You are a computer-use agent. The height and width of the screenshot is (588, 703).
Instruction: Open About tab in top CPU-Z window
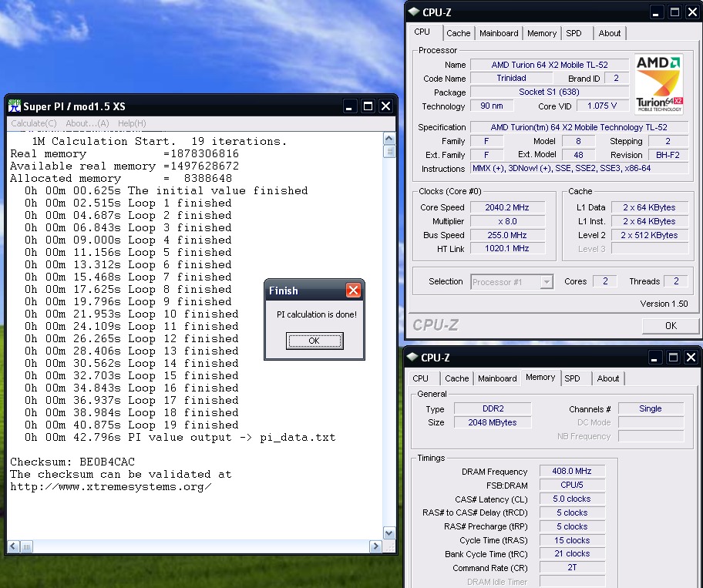pos(609,33)
